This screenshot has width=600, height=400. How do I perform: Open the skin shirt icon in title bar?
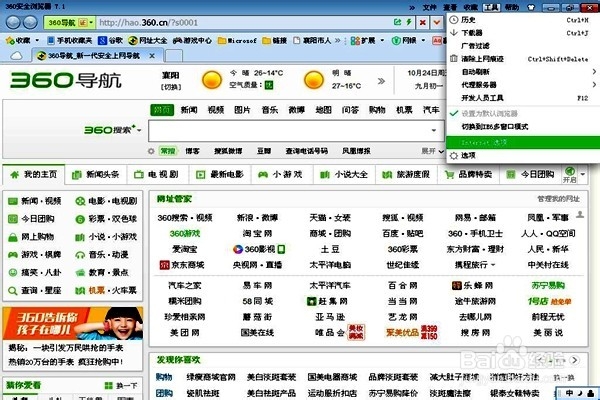coord(531,7)
